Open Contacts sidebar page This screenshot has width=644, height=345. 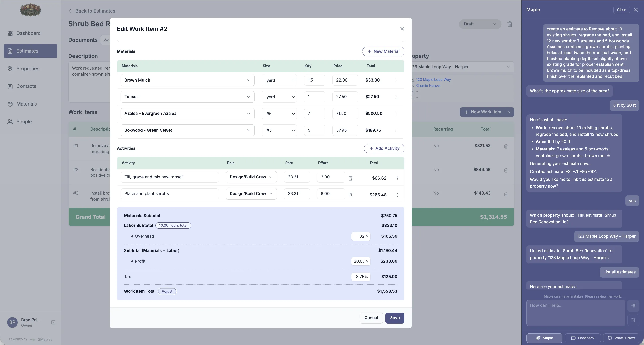(30, 86)
